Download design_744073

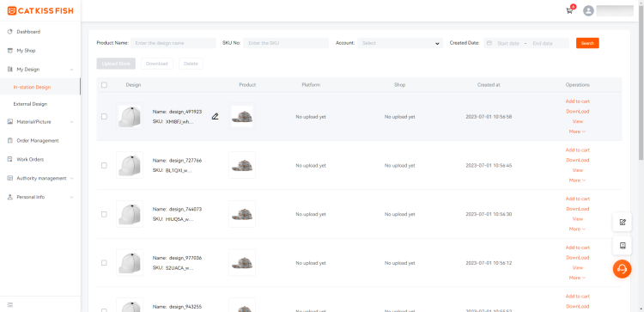click(x=578, y=209)
